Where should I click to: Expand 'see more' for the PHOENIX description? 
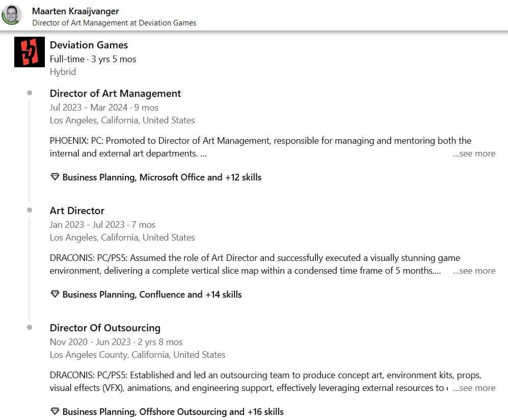pos(474,153)
